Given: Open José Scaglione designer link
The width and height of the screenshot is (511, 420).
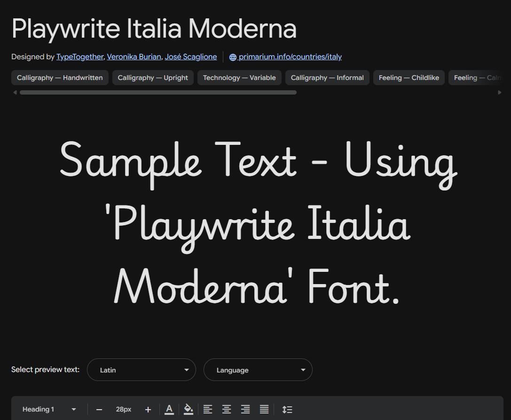Looking at the screenshot, I should (x=191, y=57).
